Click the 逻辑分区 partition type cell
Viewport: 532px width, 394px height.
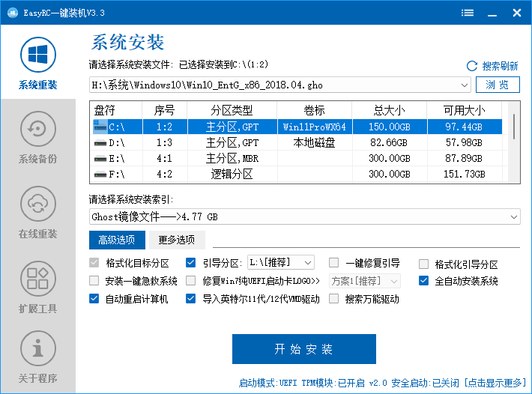[232, 175]
